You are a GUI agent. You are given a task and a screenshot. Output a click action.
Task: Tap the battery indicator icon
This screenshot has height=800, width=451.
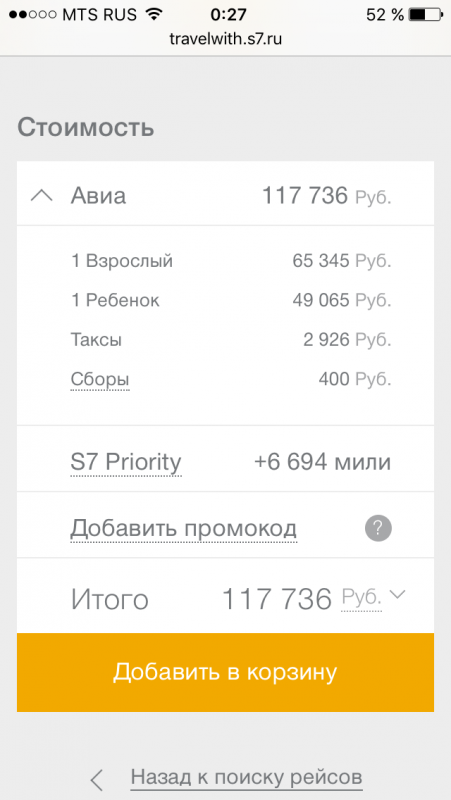click(423, 15)
